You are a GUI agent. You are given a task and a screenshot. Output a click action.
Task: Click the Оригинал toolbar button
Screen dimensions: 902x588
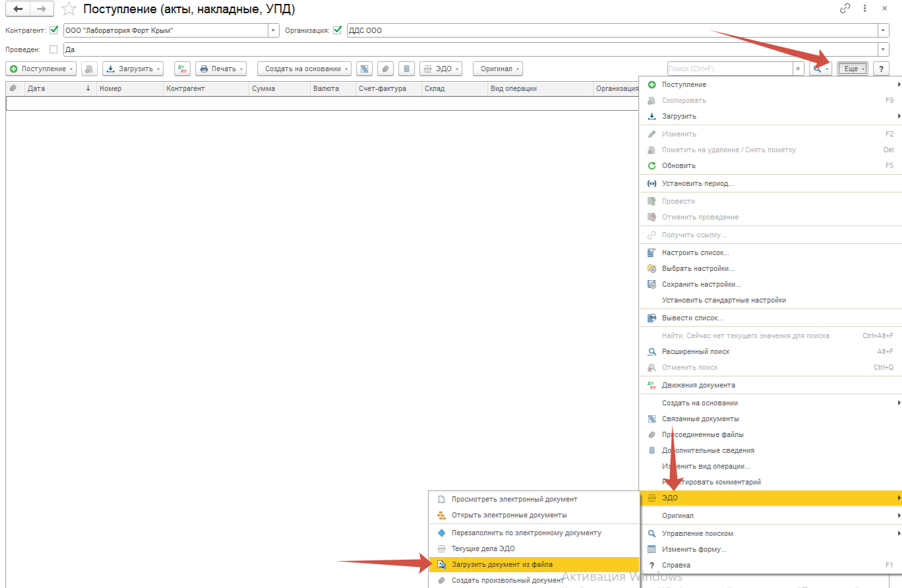coord(498,69)
